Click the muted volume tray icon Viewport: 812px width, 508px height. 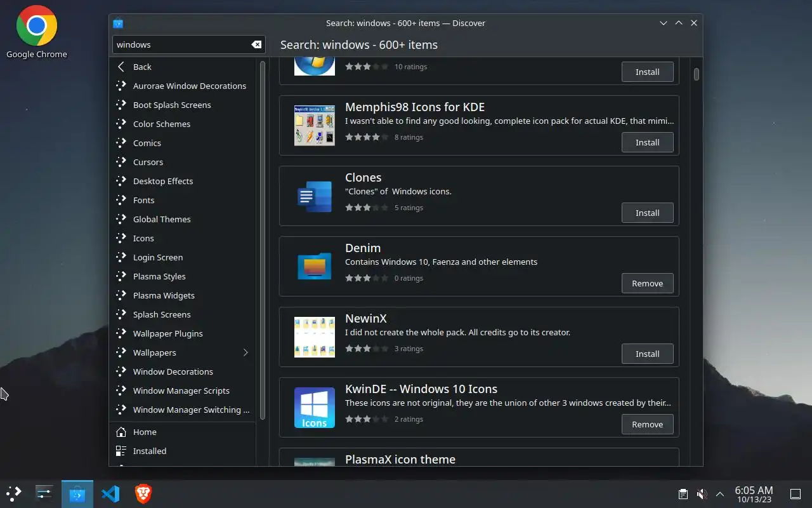tap(702, 494)
